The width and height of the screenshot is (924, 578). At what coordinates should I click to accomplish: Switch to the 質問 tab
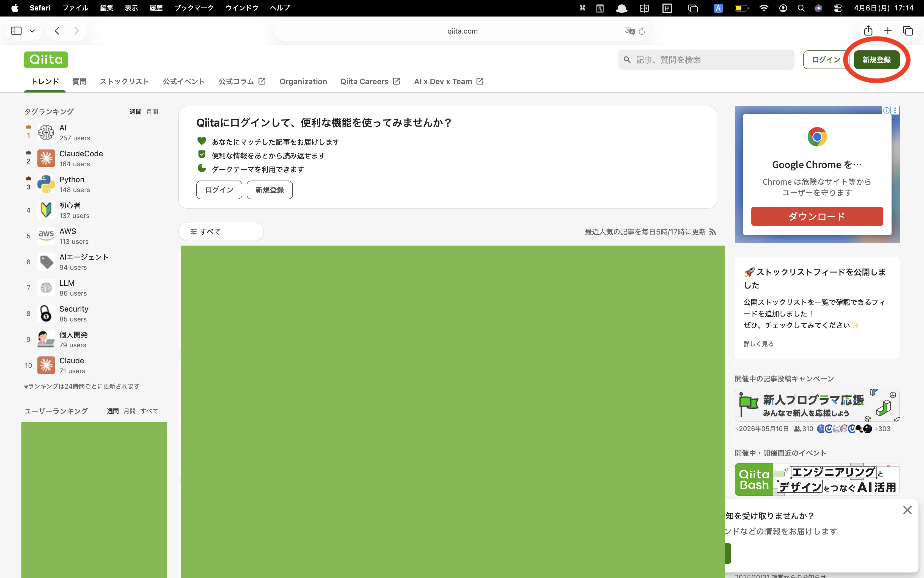pos(79,81)
